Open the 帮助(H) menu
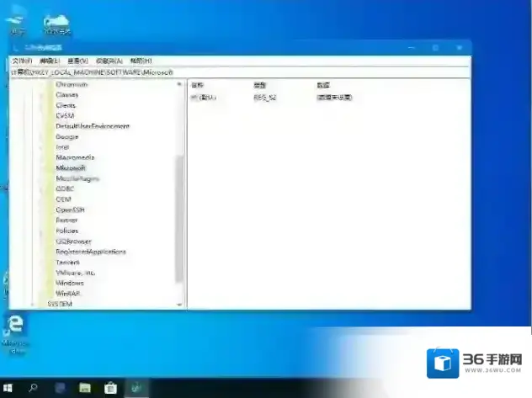 [x=140, y=61]
